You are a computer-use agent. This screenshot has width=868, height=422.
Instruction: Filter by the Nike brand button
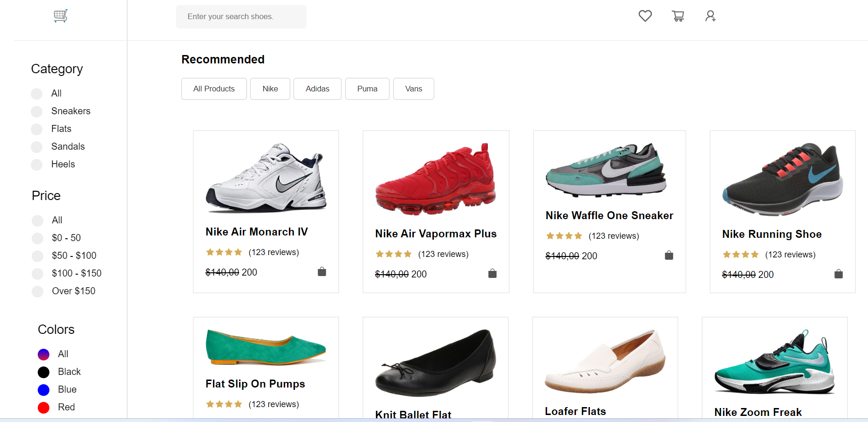(x=270, y=89)
